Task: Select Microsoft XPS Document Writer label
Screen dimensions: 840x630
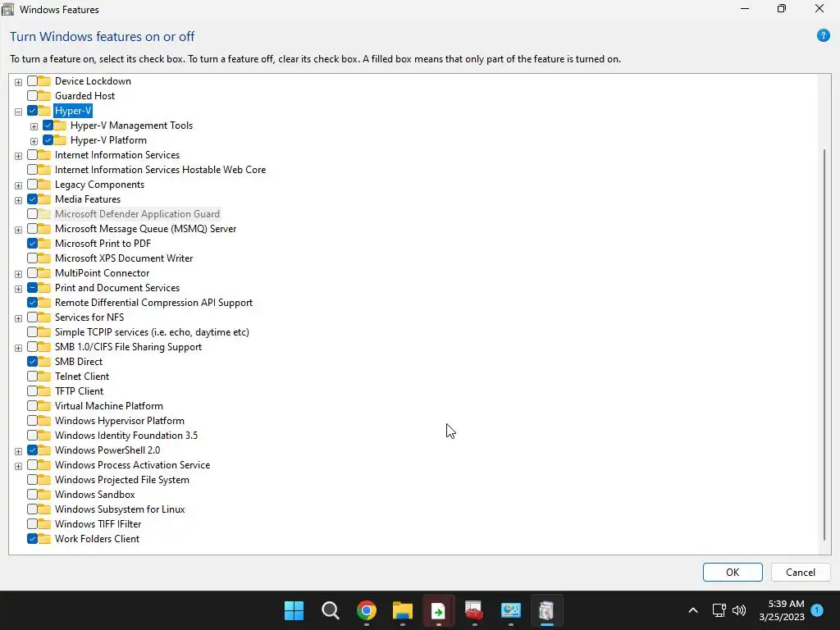Action: (x=124, y=258)
